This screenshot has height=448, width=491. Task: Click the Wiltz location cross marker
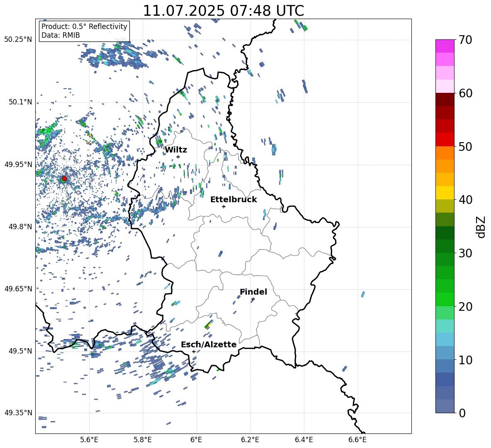178,157
